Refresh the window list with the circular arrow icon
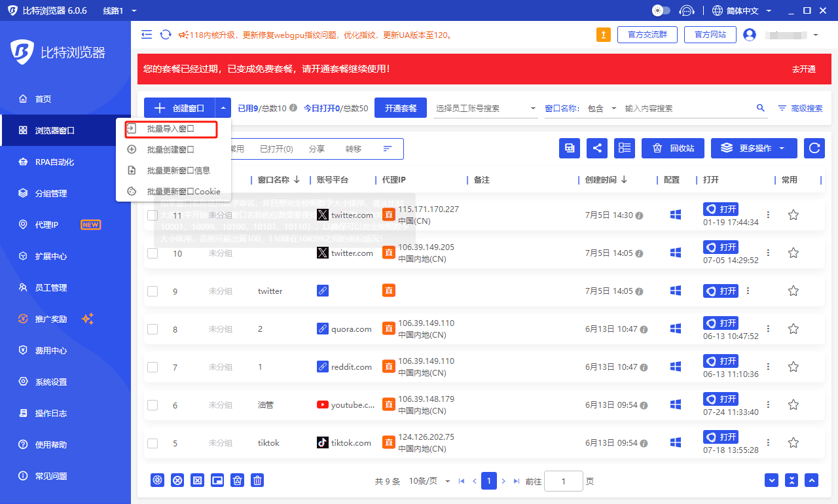 tap(814, 148)
